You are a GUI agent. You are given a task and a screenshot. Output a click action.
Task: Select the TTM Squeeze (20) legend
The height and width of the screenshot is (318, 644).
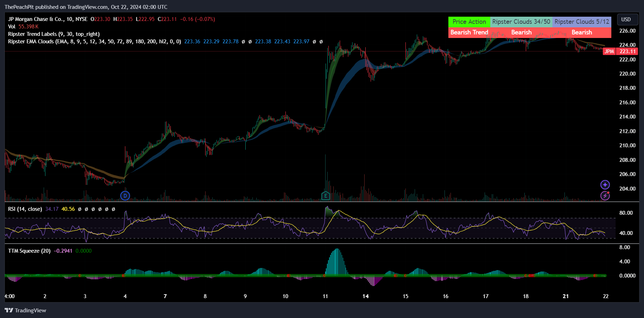point(29,251)
